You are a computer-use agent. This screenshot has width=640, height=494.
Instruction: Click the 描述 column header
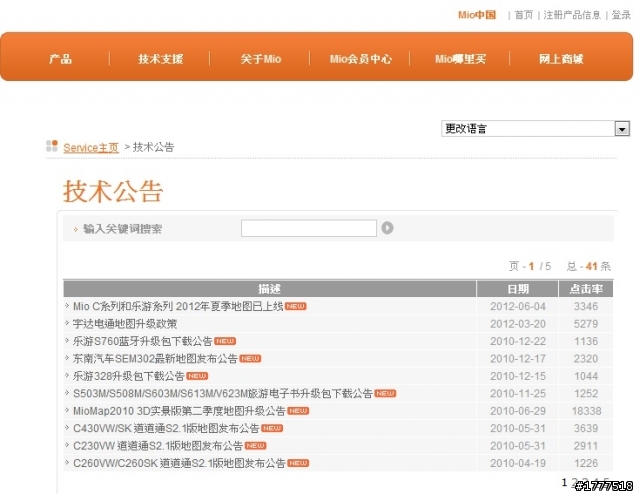point(269,289)
